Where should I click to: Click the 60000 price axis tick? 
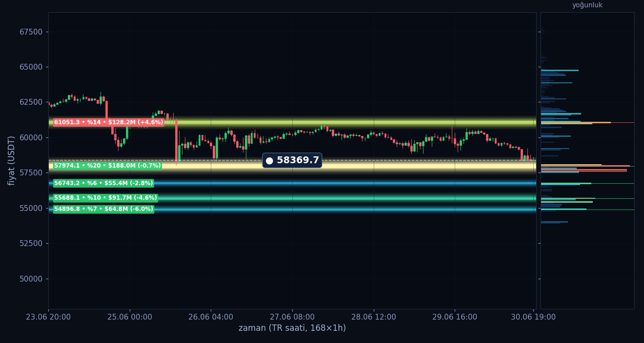tap(31, 137)
